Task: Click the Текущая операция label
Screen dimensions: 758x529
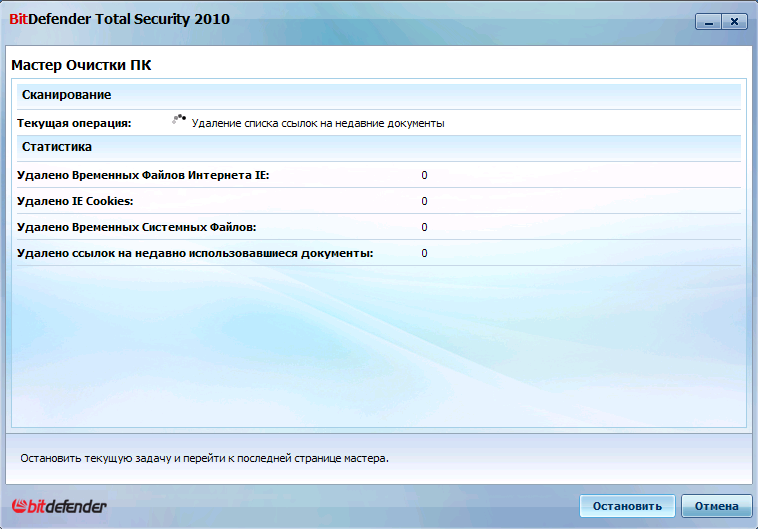Action: 74,123
